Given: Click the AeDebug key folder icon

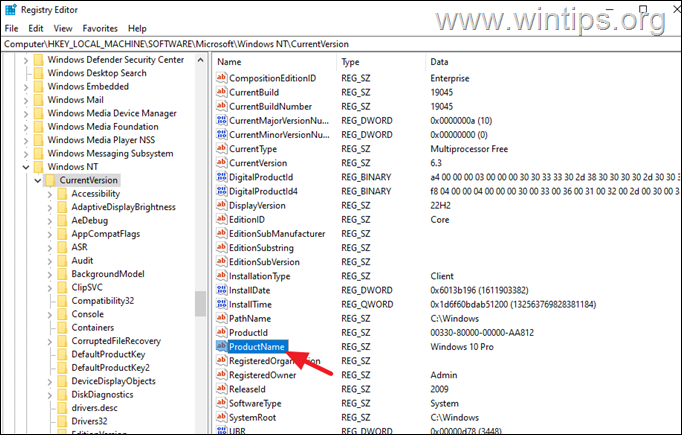Looking at the screenshot, I should click(63, 220).
